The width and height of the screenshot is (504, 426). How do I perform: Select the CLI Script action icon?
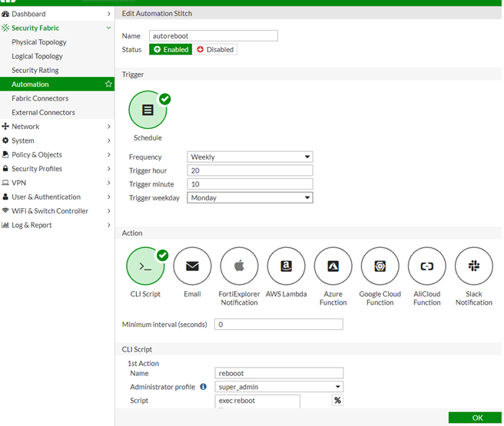point(145,266)
